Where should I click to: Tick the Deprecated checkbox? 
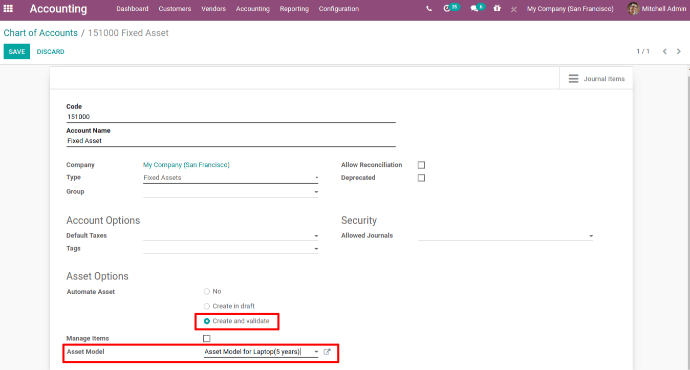[x=421, y=178]
